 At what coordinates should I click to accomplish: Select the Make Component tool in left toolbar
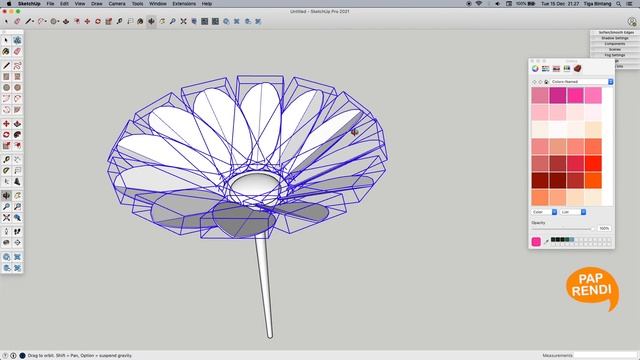(x=17, y=40)
